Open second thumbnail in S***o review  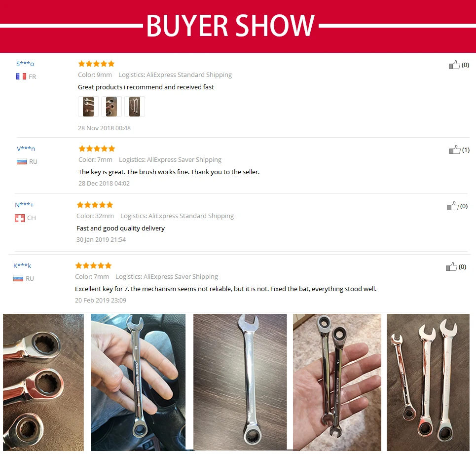pos(111,107)
